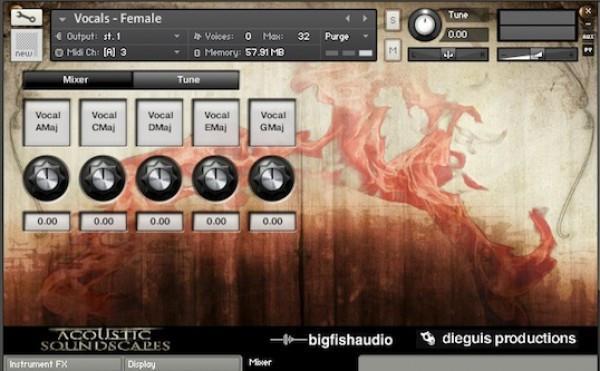The image size is (600, 371).
Task: Click the Midi Ch plug icon
Action: point(59,52)
